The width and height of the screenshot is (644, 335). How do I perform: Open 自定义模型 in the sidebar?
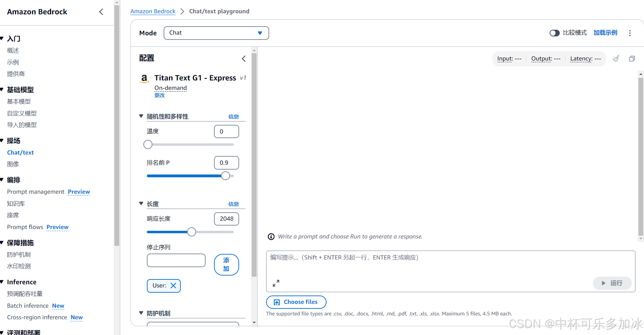(22, 113)
